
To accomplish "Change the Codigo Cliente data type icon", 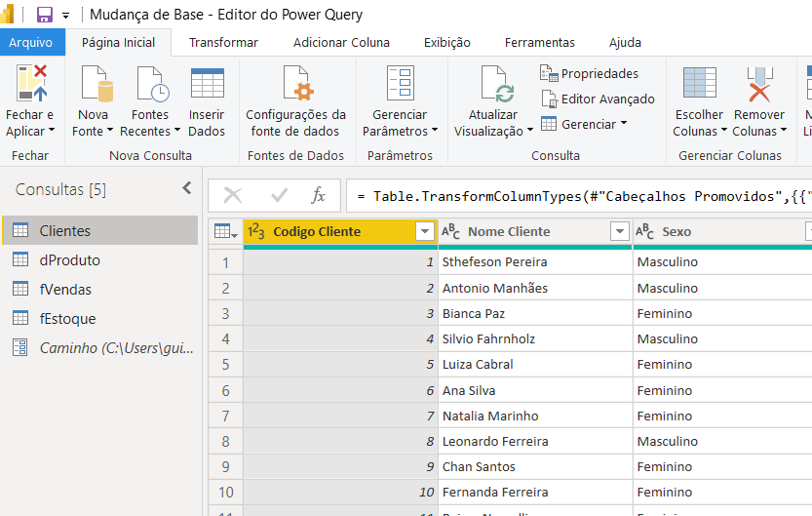I will click(256, 231).
